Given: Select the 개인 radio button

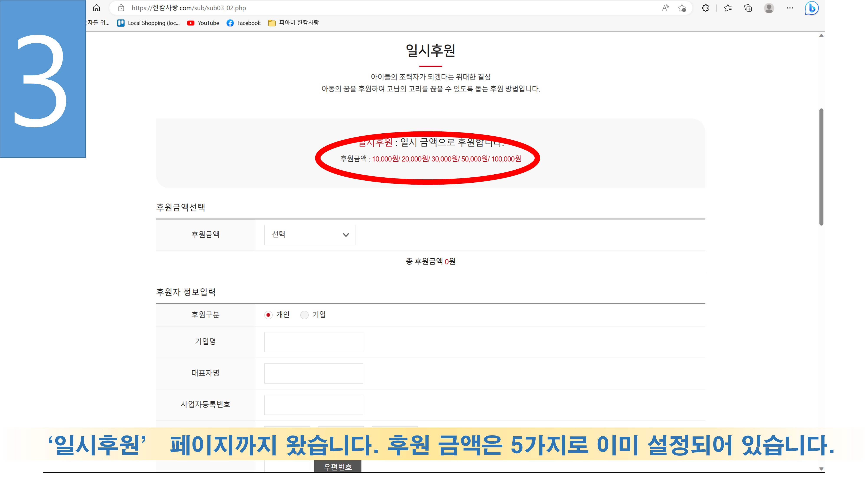Looking at the screenshot, I should pyautogui.click(x=268, y=315).
